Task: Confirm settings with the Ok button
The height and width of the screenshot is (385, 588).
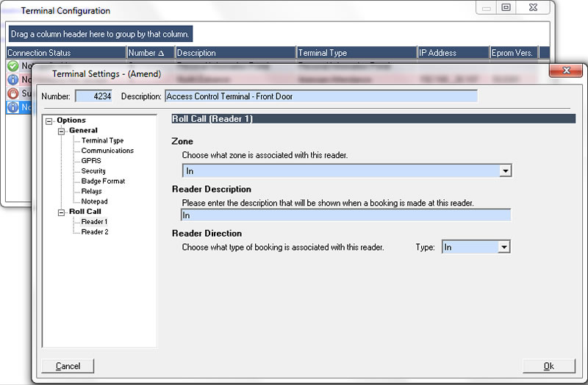Action: 548,366
